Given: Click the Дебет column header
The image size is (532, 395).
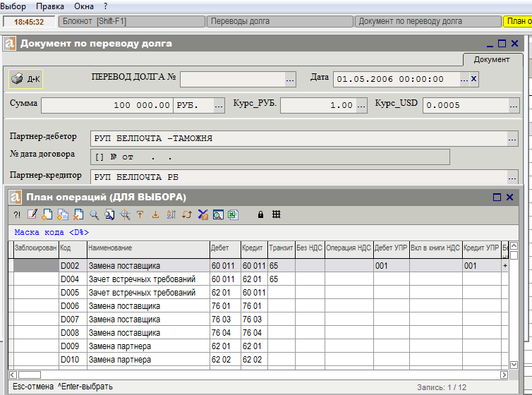Looking at the screenshot, I should coord(225,250).
